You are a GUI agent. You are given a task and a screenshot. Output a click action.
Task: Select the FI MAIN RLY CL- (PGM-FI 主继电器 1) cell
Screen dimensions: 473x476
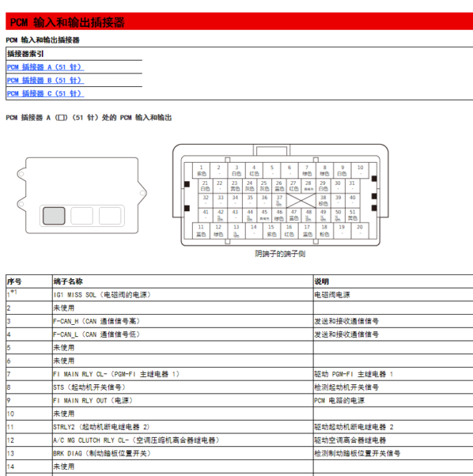[183, 374]
